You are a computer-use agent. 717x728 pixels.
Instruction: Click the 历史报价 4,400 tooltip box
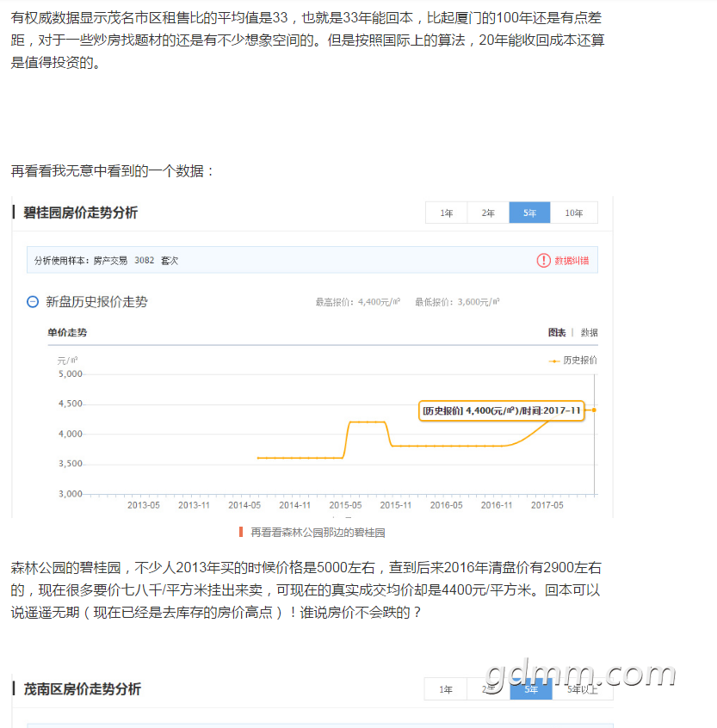[x=501, y=410]
